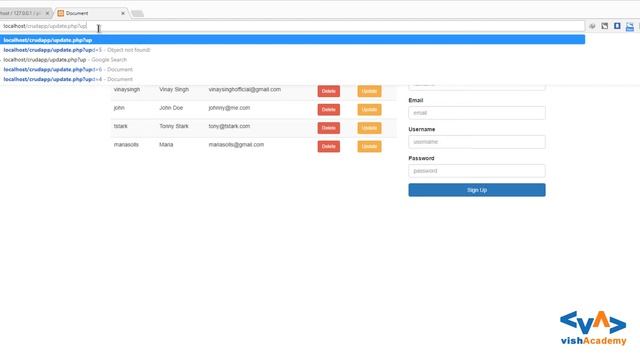The height and width of the screenshot is (360, 640).
Task: Click the dark arrow extension icon in toolbar
Action: coord(605,26)
